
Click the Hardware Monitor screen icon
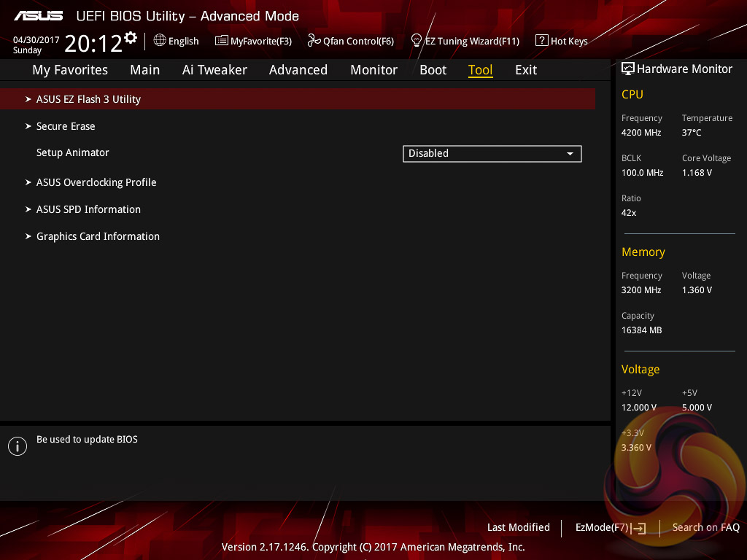click(x=628, y=69)
